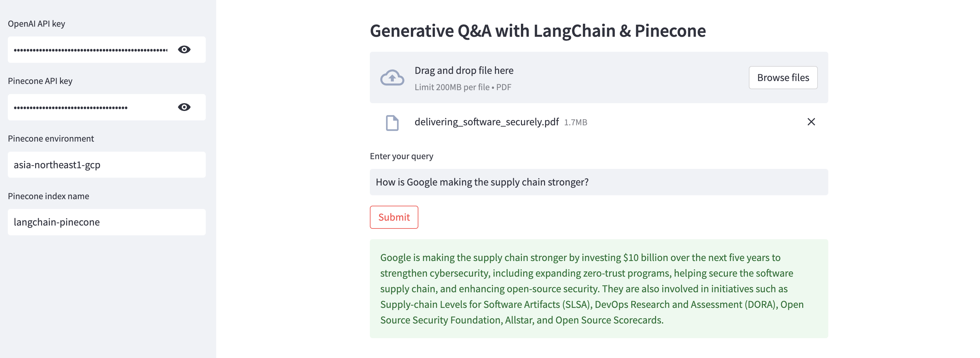Click the file icon next to the PDF name
This screenshot has width=980, height=358.
393,122
